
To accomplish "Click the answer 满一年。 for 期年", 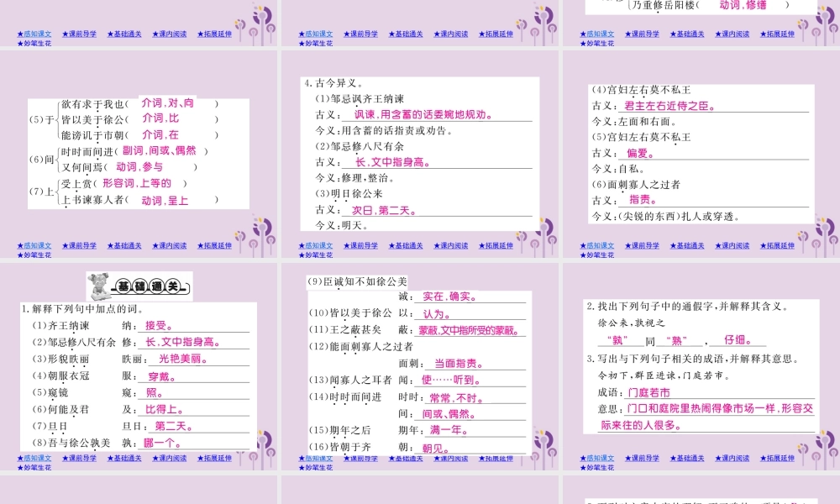I will (x=449, y=430).
